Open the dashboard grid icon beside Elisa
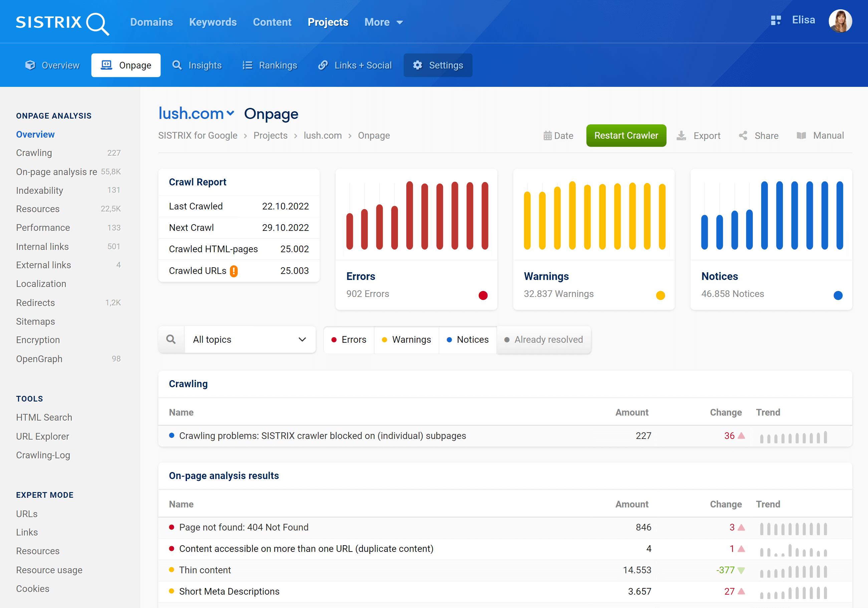This screenshot has width=868, height=608. click(776, 20)
